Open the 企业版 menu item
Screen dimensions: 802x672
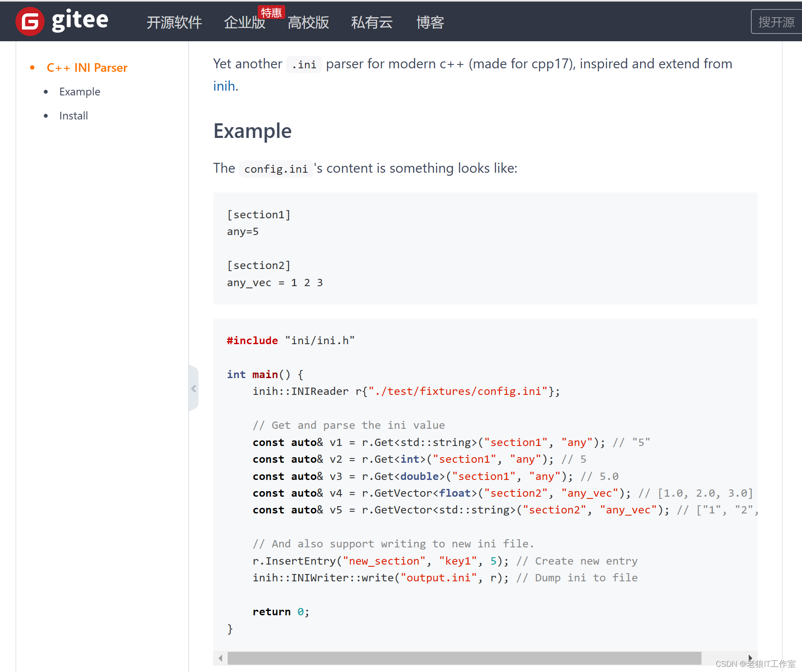point(244,22)
